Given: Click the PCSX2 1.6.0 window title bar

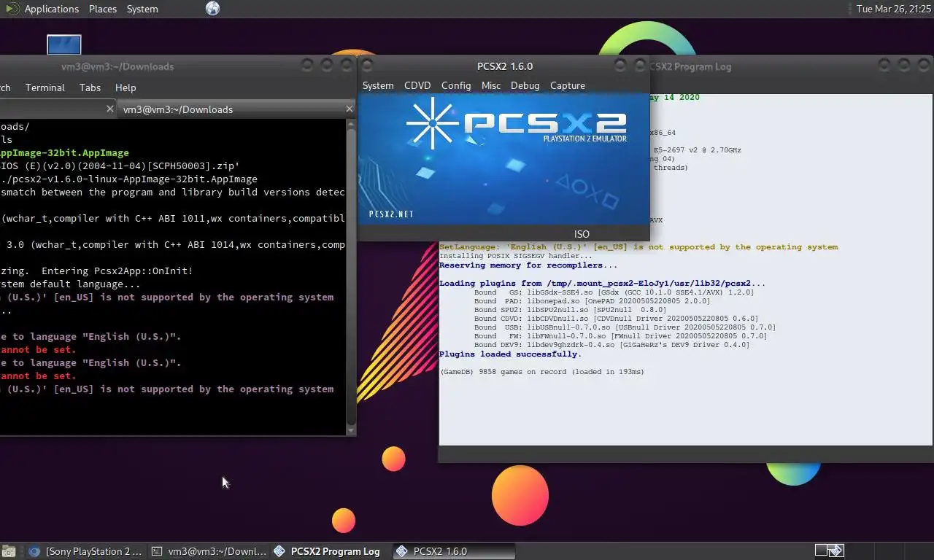Looking at the screenshot, I should [x=505, y=66].
